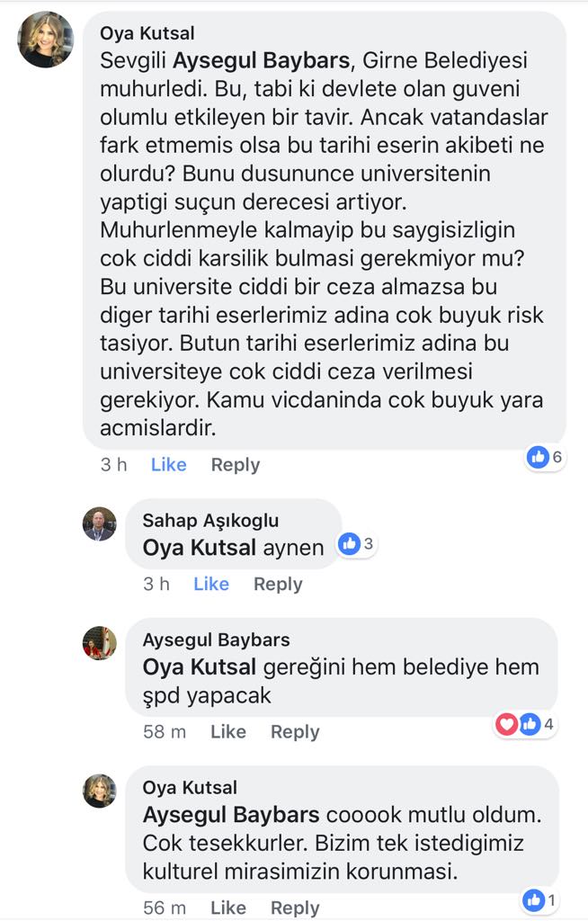Screen dimensions: 588x921
Task: Open Oya Kutsal's large profile picture at top
Action: point(46,40)
